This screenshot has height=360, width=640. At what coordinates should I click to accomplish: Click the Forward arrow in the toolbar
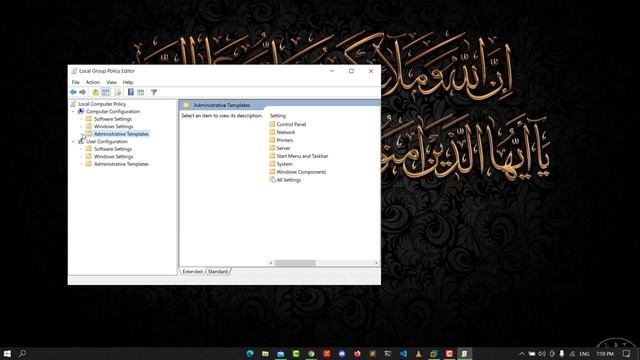[82, 92]
